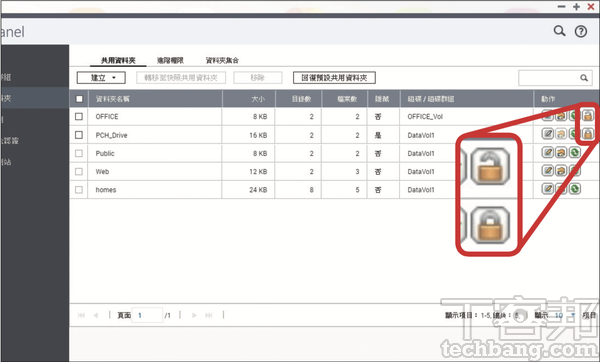Click the 磁碟 / 磁碟群組 column header
The width and height of the screenshot is (600, 362).
tap(466, 99)
